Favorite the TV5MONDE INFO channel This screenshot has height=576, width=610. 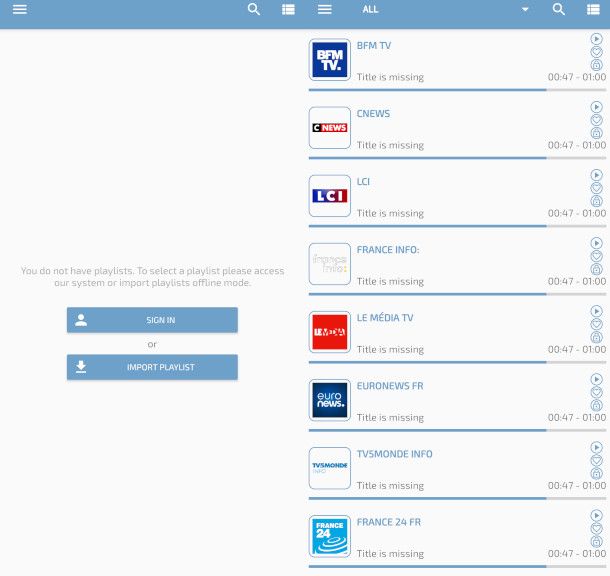click(596, 460)
